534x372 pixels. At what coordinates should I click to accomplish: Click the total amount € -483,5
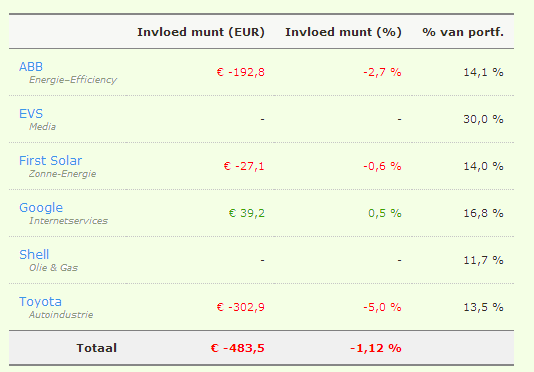click(x=238, y=348)
